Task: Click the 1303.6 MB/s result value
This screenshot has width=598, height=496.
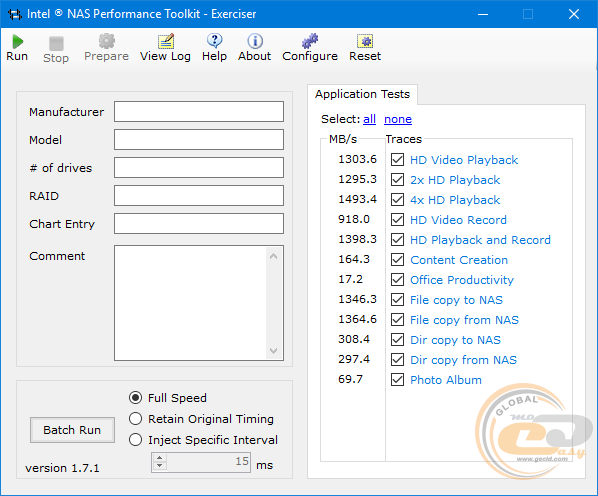Action: (x=357, y=159)
